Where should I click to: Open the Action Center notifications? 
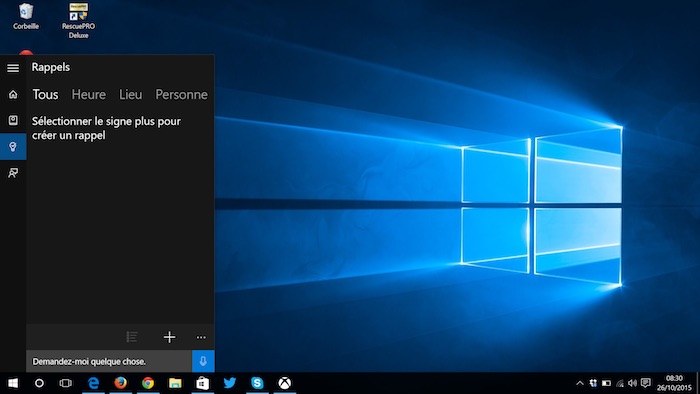coord(646,383)
